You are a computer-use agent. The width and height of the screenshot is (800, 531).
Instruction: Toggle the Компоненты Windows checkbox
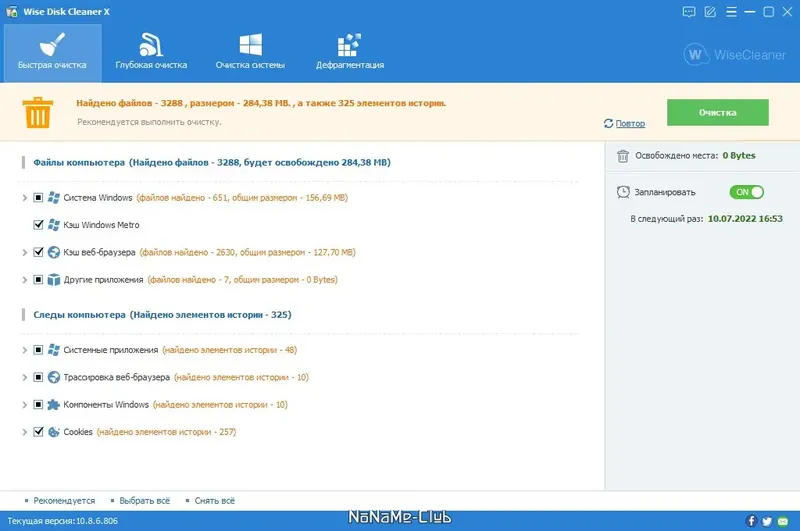click(x=38, y=404)
